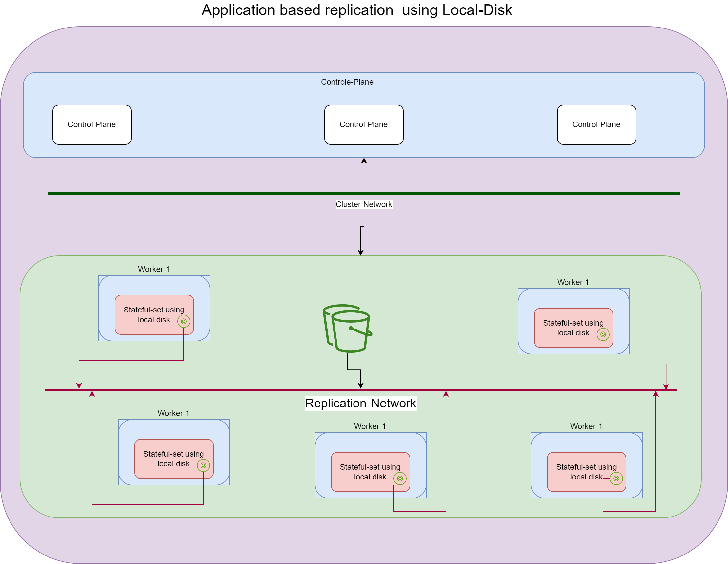Viewport: 728px width, 564px height.
Task: Click the disk icon in lower-right Stateful-set
Action: pos(616,479)
